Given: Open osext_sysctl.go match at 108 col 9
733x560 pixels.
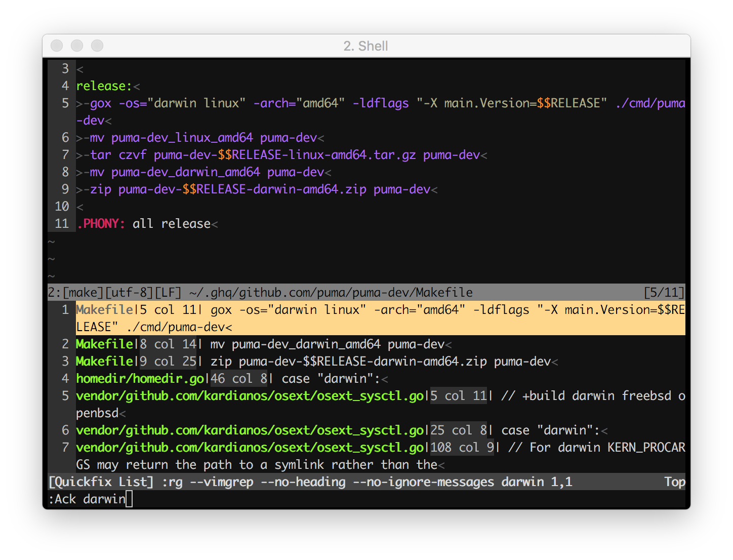Looking at the screenshot, I should click(x=366, y=456).
